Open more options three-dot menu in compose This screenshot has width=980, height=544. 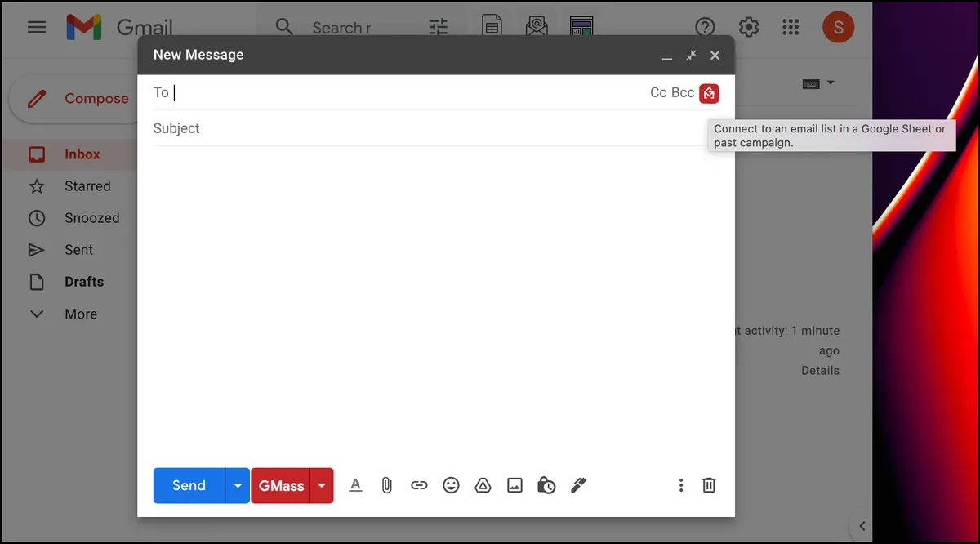tap(681, 485)
